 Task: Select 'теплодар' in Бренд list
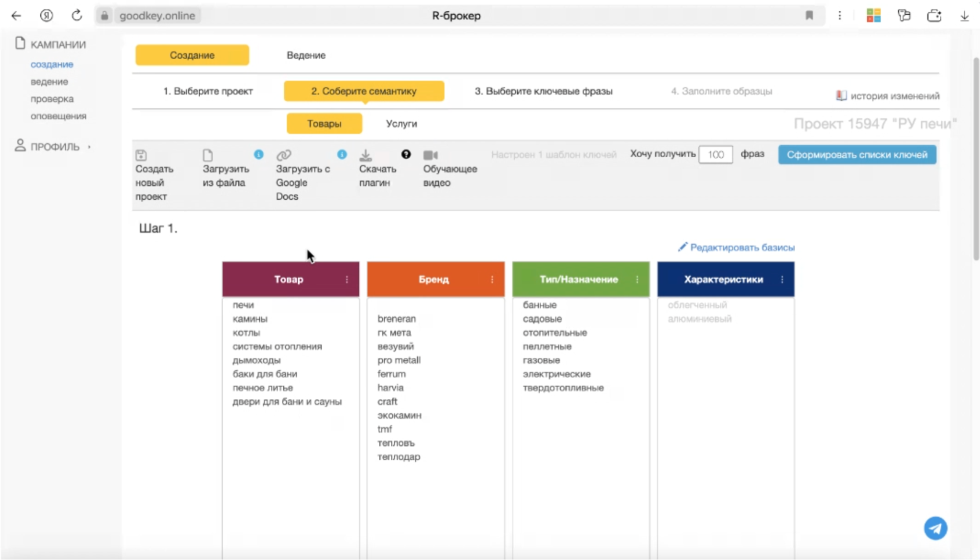[399, 457]
